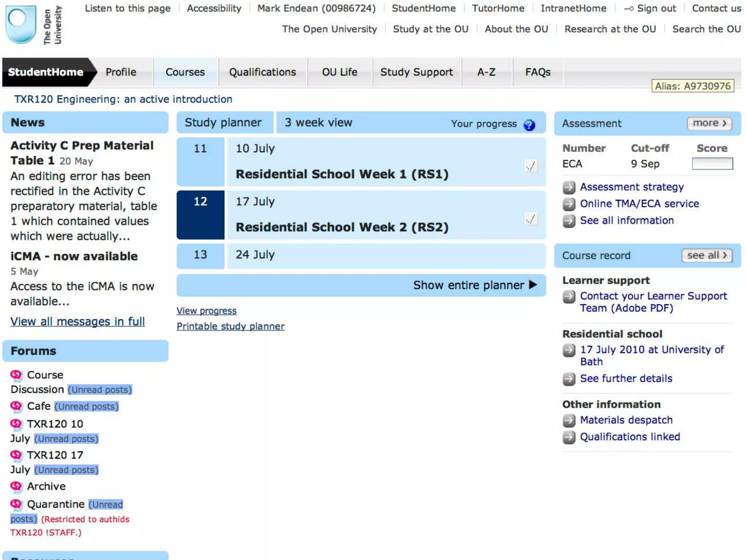Click the Printable study planner link
Image resolution: width=747 pixels, height=560 pixels.
230,326
